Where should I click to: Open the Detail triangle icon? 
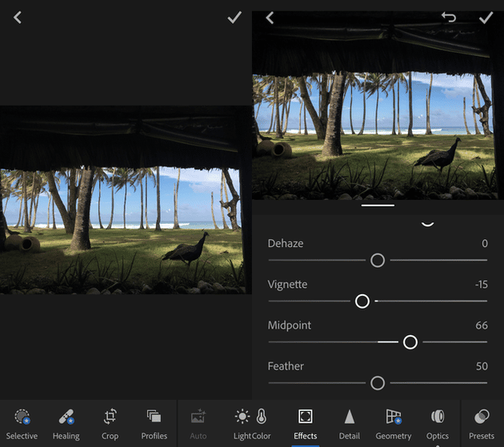point(350,417)
